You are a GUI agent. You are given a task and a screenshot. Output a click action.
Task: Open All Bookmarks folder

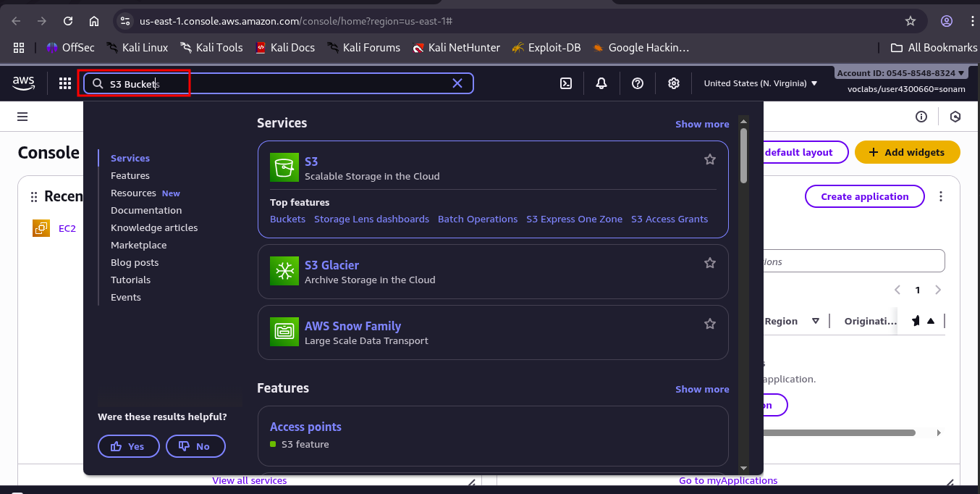(x=934, y=48)
